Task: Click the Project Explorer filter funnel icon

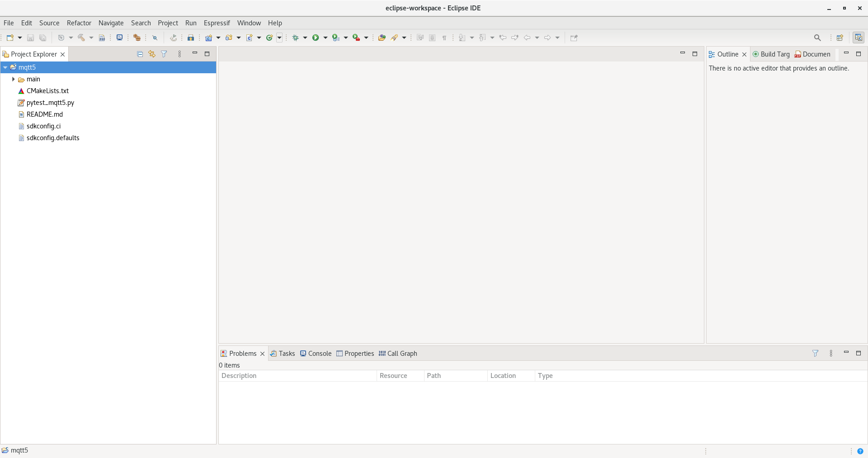Action: click(x=164, y=54)
